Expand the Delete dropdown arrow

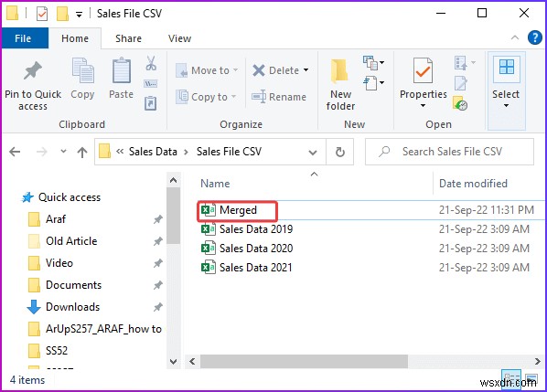[306, 70]
